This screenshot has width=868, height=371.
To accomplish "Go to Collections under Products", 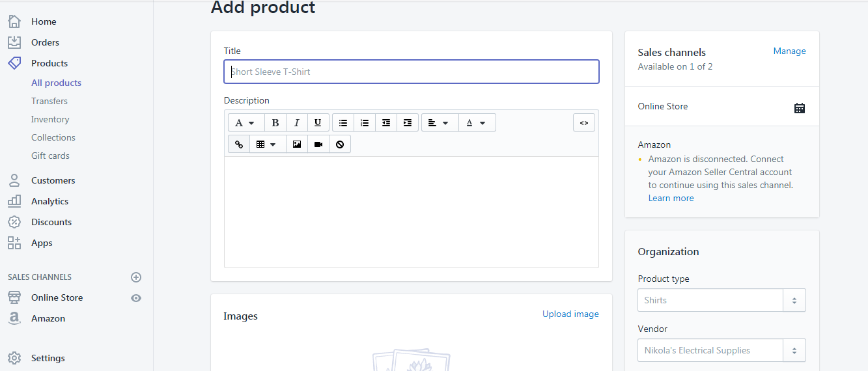I will 53,137.
